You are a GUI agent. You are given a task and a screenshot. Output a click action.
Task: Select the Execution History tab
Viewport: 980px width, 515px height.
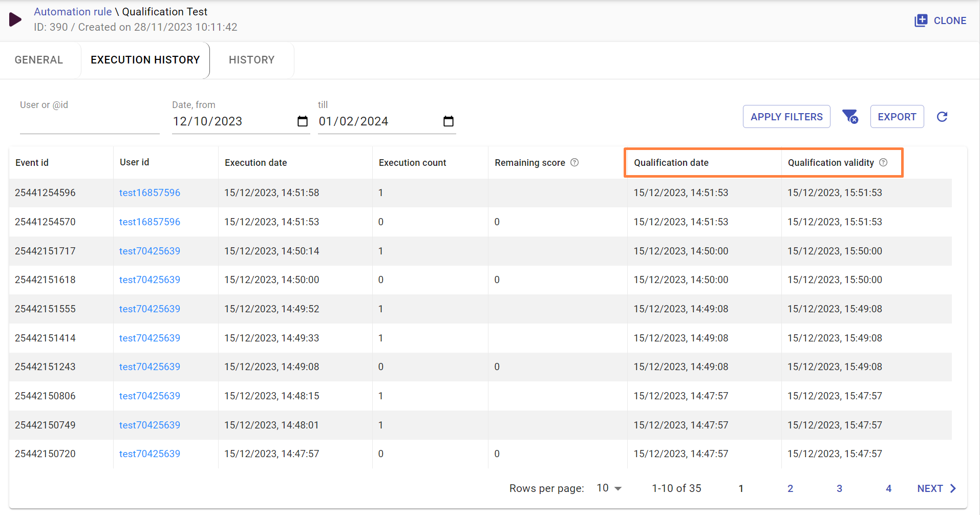(x=145, y=60)
